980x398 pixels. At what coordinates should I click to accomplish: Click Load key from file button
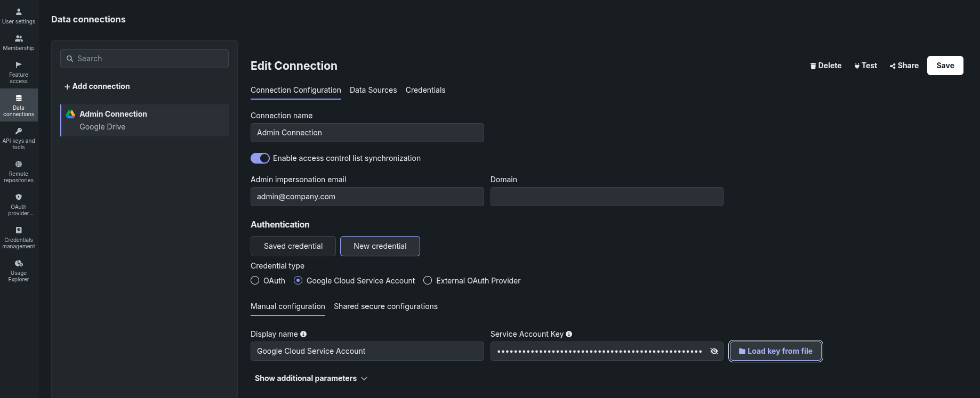click(775, 351)
